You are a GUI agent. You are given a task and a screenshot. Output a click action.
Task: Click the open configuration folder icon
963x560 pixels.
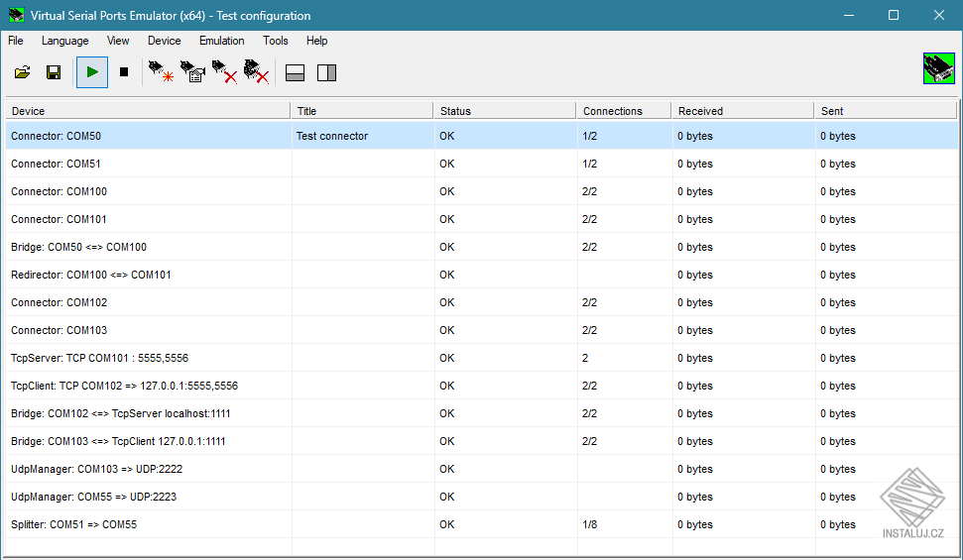click(x=22, y=72)
